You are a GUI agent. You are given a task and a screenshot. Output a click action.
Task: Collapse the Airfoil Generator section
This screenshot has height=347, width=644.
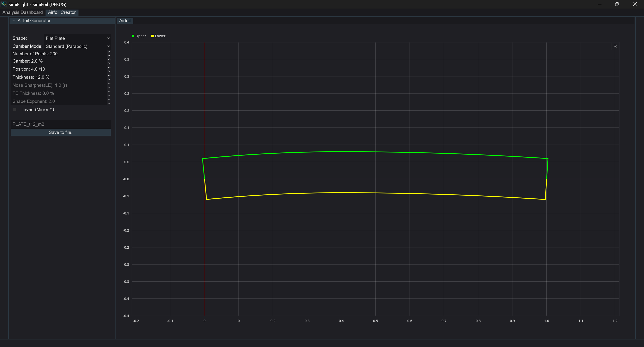pyautogui.click(x=14, y=21)
